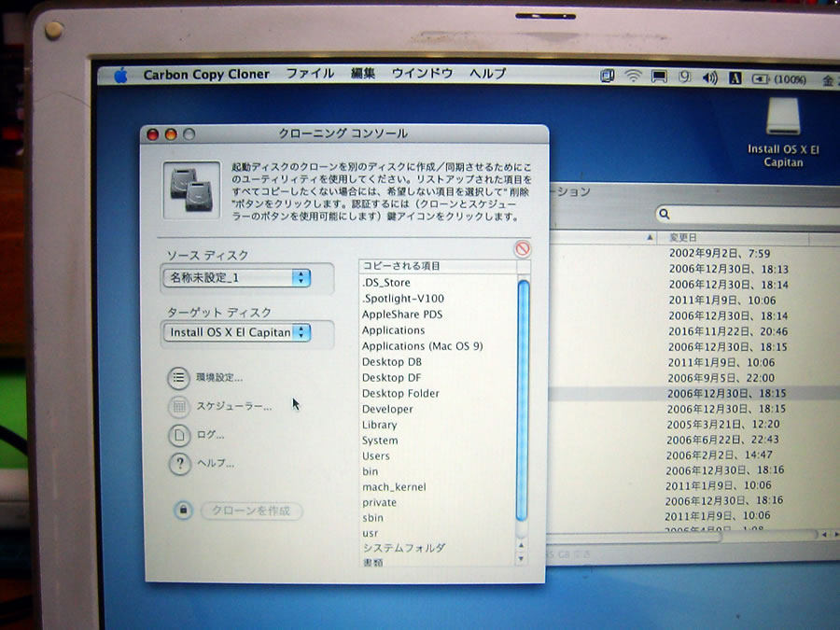
Task: Open the ソース ディスク dropdown showing 名称未設定_1
Action: (237, 277)
